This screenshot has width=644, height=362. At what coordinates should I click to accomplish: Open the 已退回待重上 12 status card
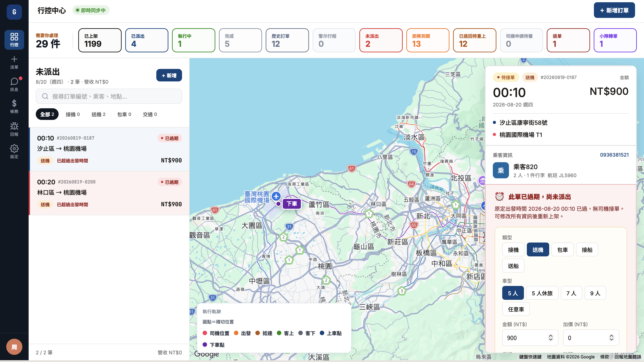475,40
